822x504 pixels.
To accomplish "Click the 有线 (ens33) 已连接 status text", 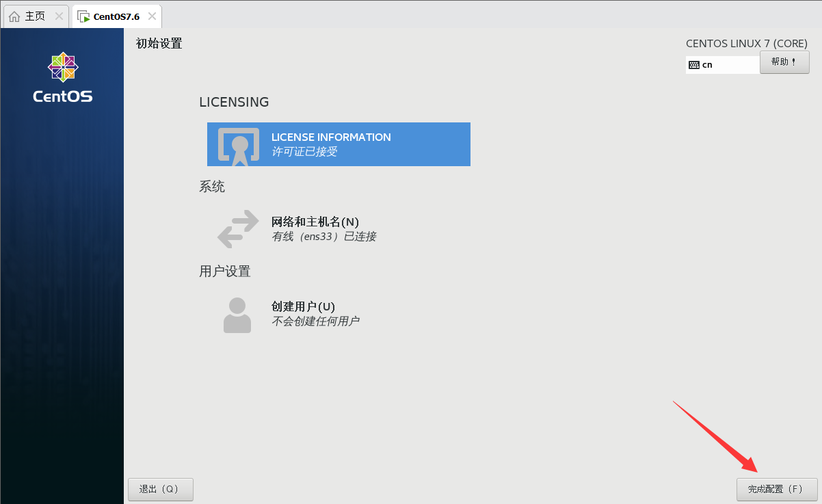I will (x=324, y=237).
